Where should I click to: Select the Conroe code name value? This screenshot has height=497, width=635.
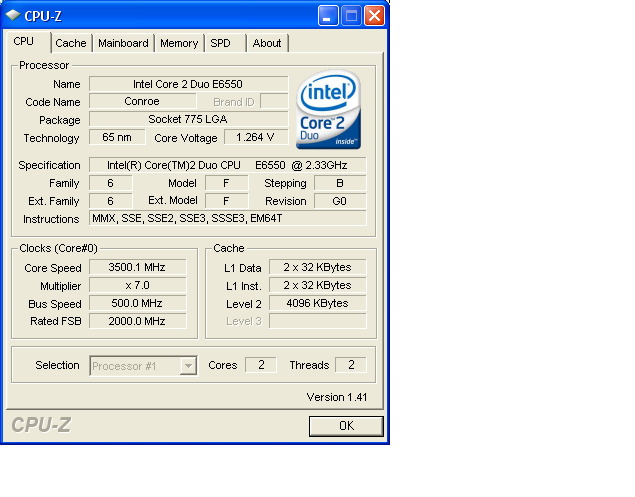pos(142,101)
